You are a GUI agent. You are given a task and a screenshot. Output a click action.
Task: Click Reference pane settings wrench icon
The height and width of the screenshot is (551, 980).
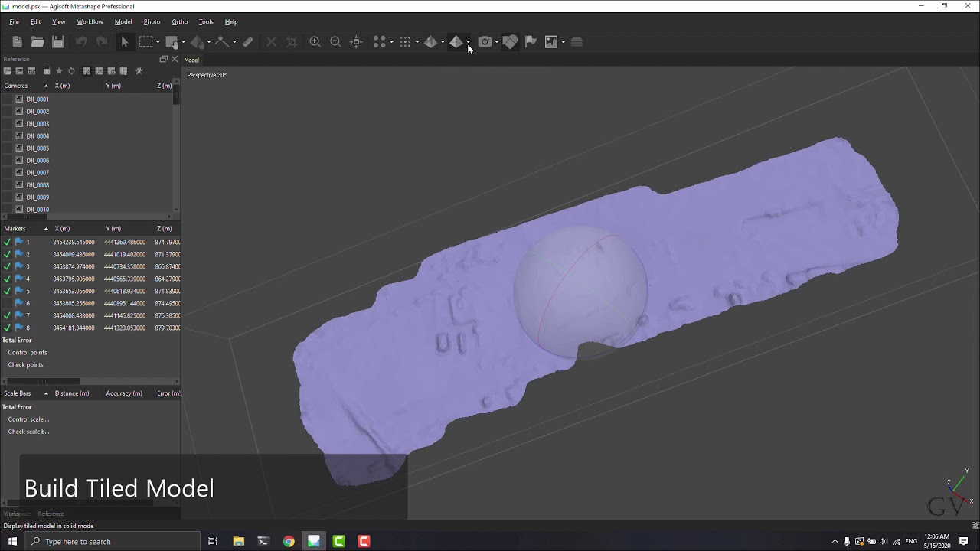tap(139, 71)
